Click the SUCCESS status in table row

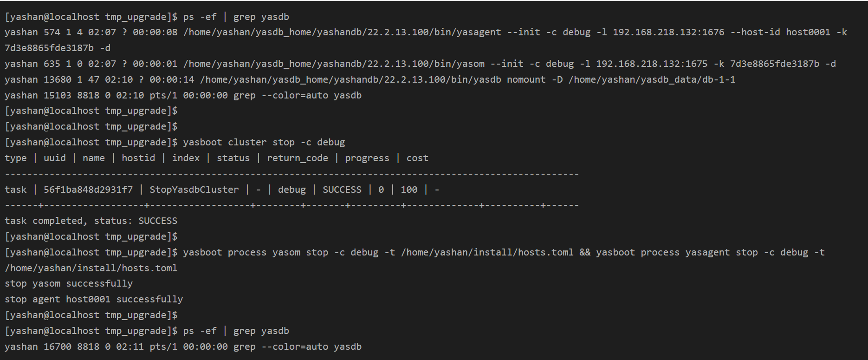click(342, 190)
